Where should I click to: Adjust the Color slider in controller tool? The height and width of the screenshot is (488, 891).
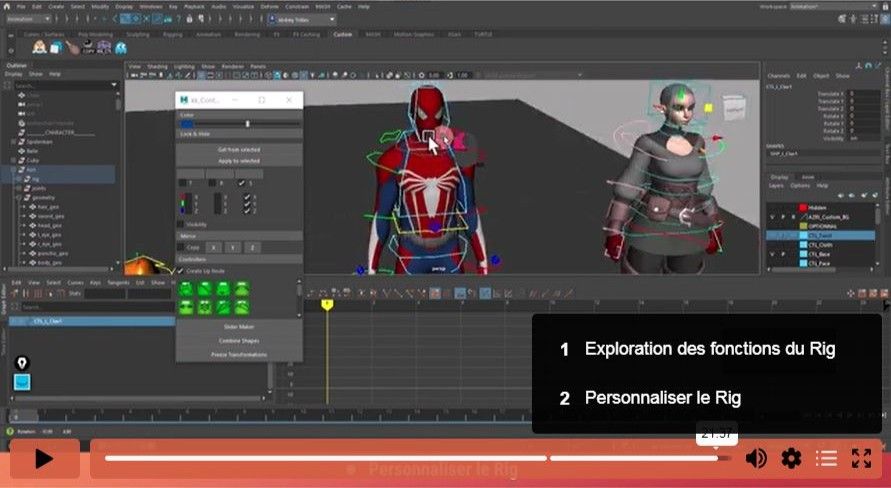pos(247,124)
